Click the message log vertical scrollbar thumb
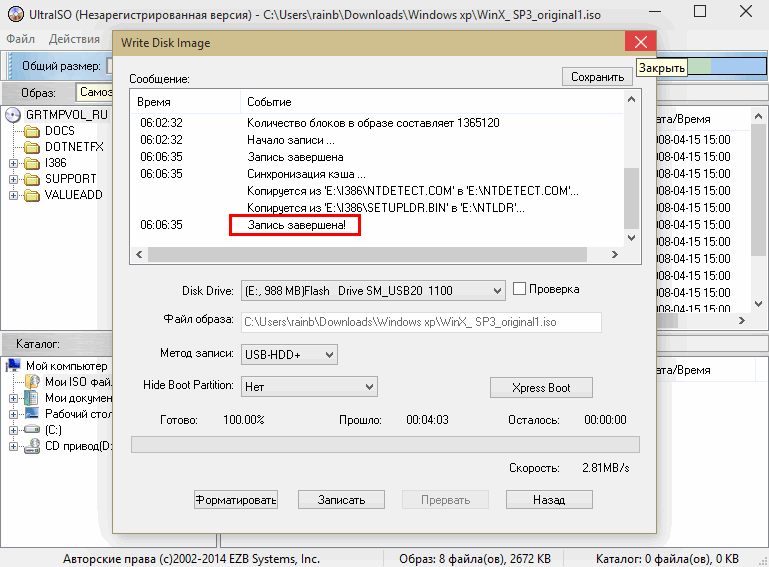 pos(631,198)
